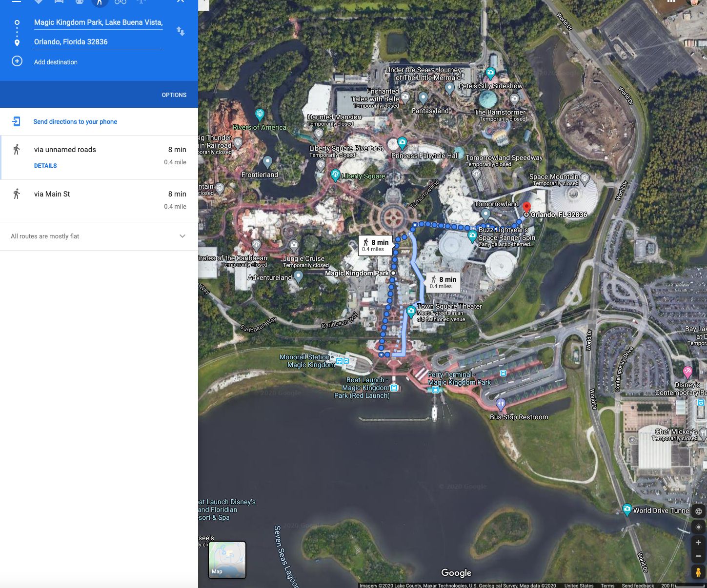Image resolution: width=707 pixels, height=588 pixels.
Task: Click the send directions phone icon
Action: (x=17, y=121)
